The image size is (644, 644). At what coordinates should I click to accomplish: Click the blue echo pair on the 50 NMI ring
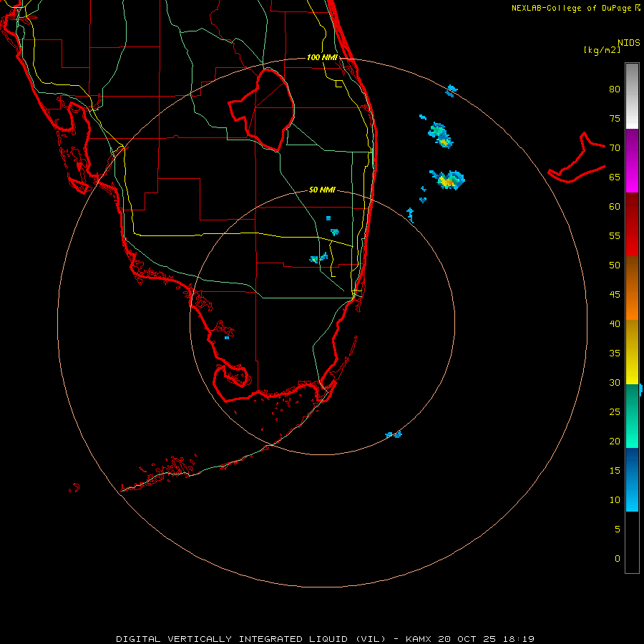(x=394, y=434)
